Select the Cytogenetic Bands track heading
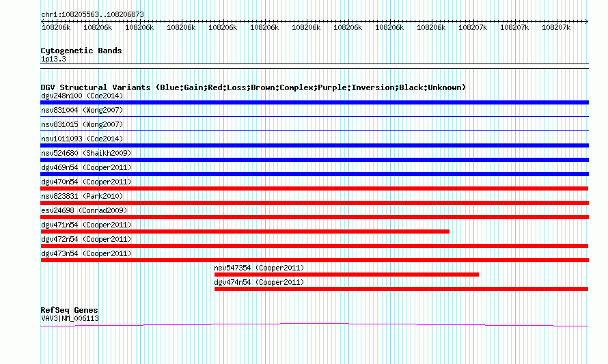The image size is (608, 364). click(81, 51)
